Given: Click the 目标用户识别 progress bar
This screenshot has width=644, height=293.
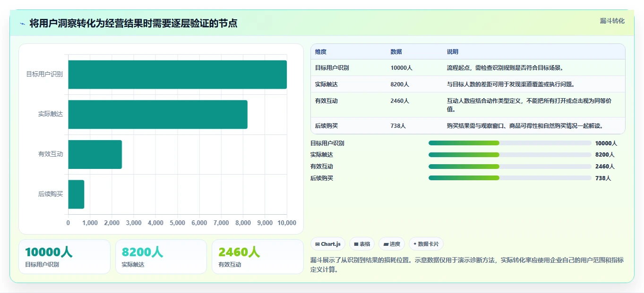Looking at the screenshot, I should [510, 143].
